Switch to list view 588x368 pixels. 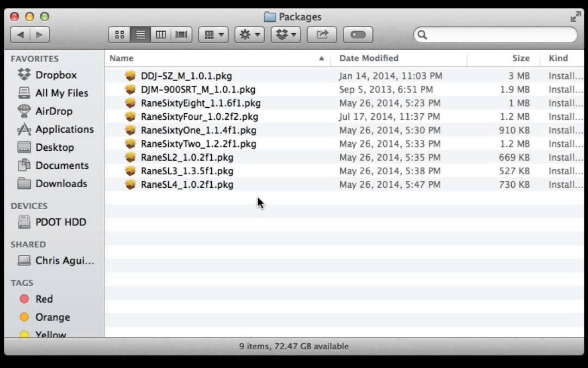tap(140, 35)
